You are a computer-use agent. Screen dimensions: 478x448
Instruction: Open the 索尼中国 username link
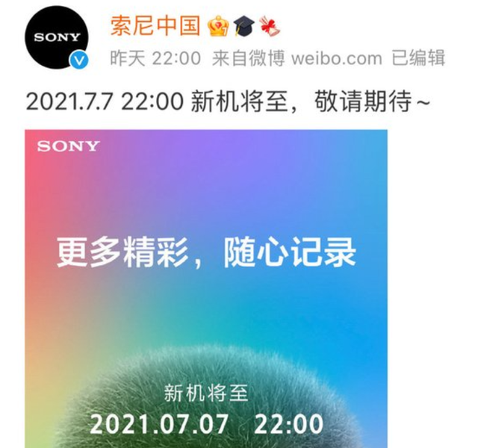(x=155, y=25)
